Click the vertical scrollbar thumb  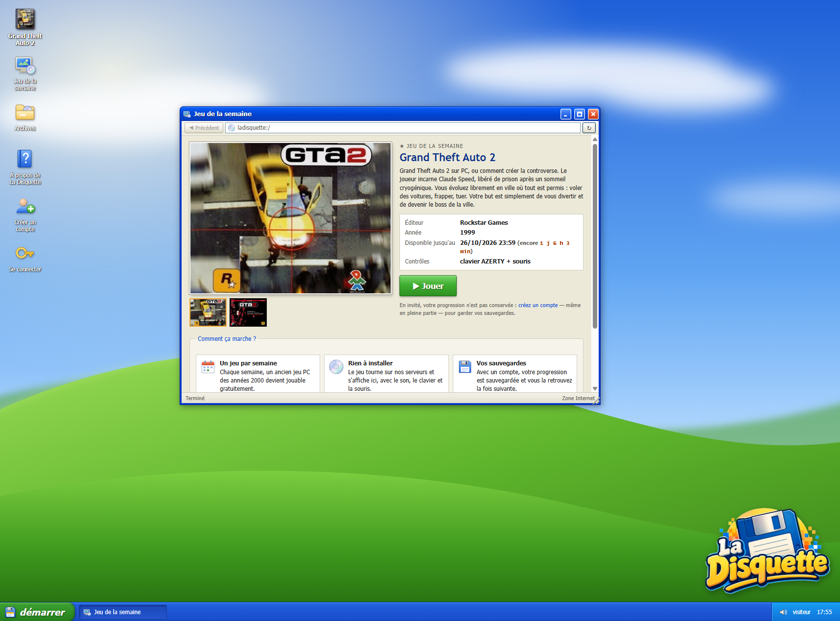point(595,236)
